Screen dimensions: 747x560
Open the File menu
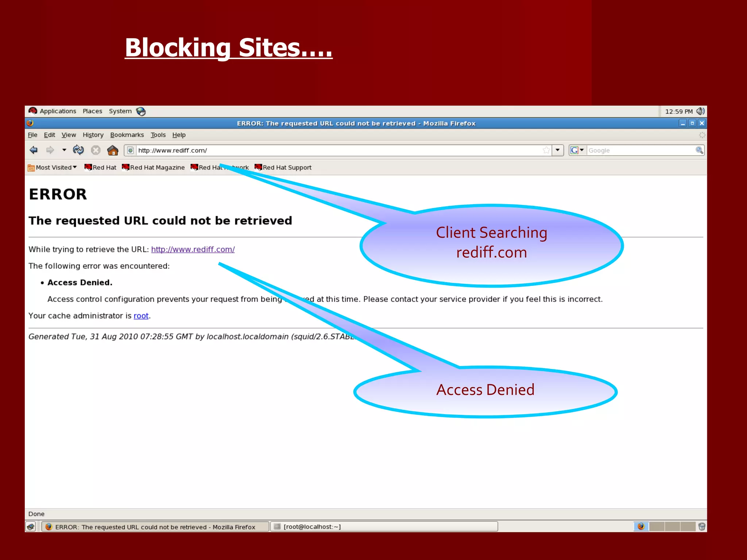tap(32, 135)
